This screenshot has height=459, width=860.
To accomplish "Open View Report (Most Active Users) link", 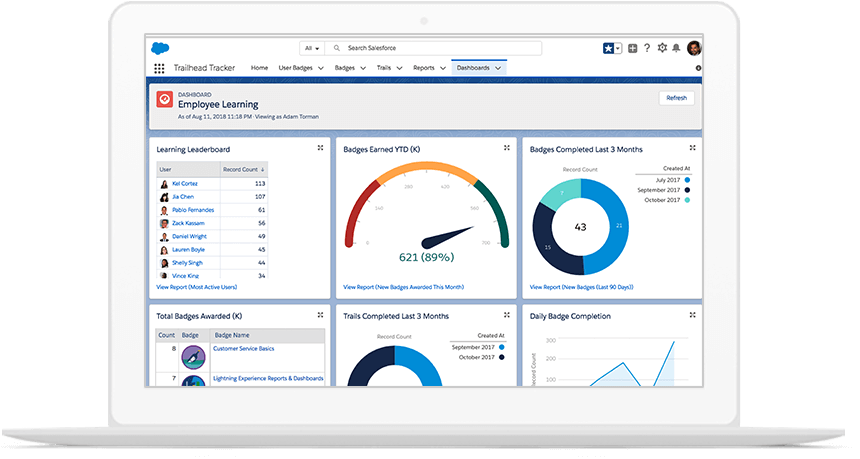I will (197, 287).
